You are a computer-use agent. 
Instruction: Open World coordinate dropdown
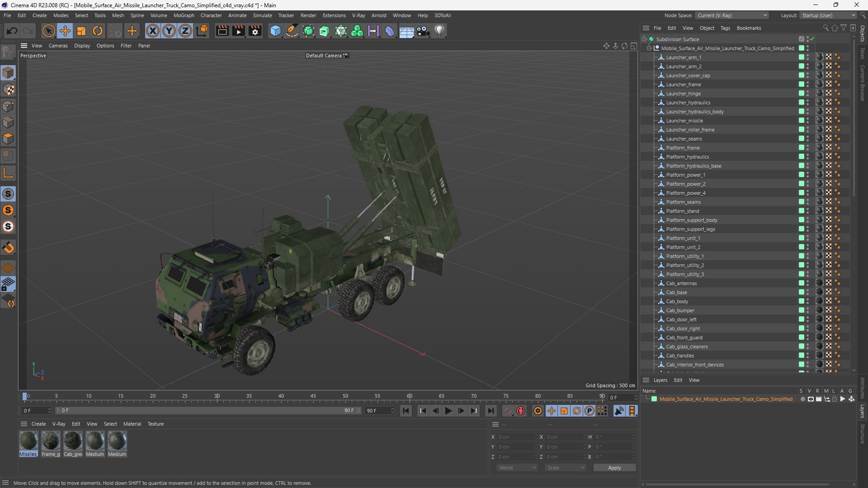click(517, 468)
